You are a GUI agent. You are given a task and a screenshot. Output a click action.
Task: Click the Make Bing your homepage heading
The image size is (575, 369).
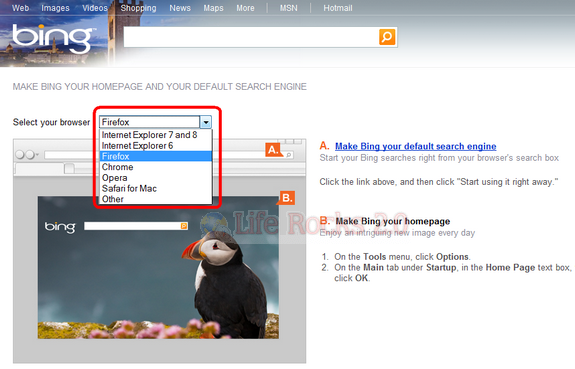393,221
